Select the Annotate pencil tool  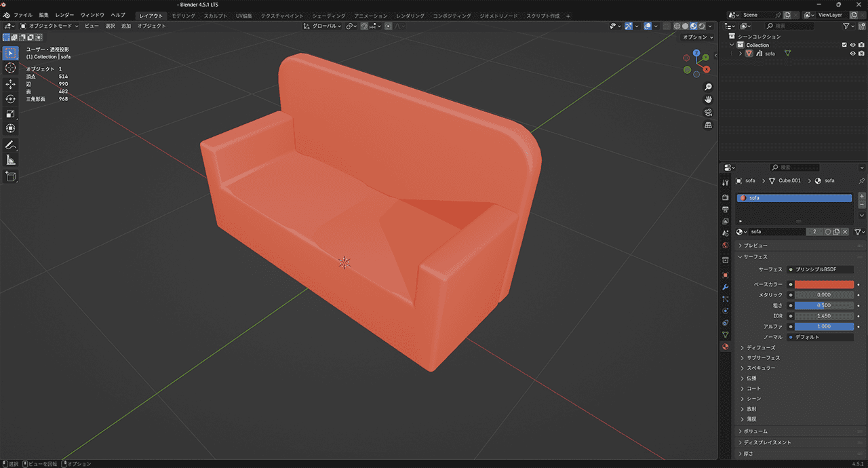click(11, 145)
